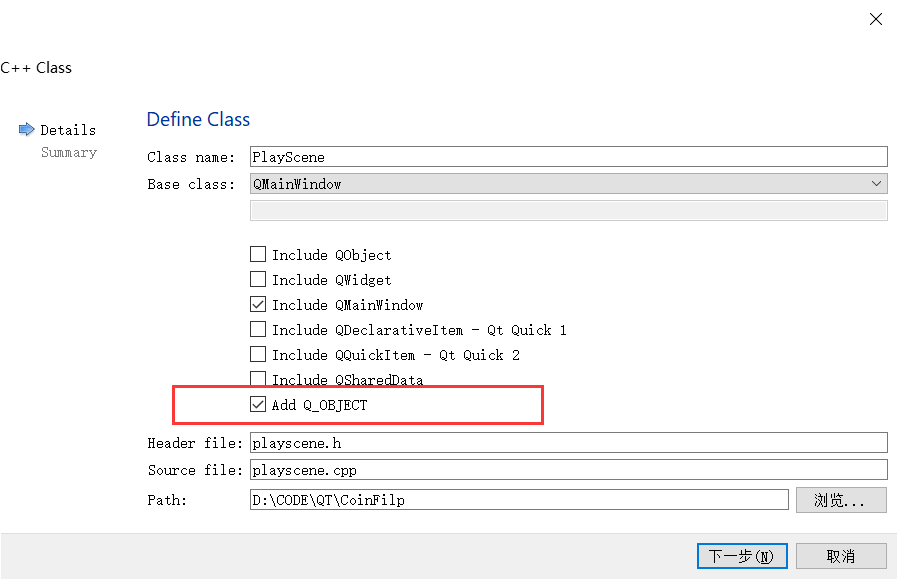This screenshot has height=580, width=898.
Task: Click the Base class: label
Action: pos(191,184)
